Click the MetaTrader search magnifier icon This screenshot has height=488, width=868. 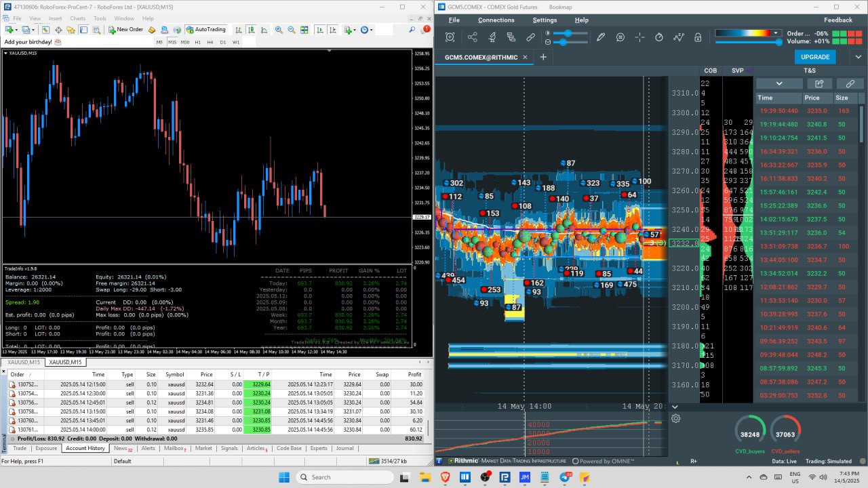412,30
